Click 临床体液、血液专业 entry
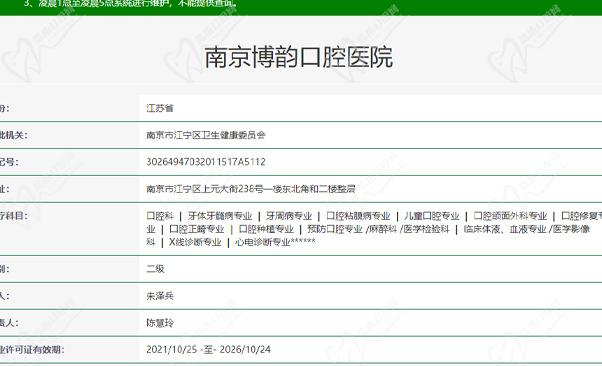 coord(505,229)
